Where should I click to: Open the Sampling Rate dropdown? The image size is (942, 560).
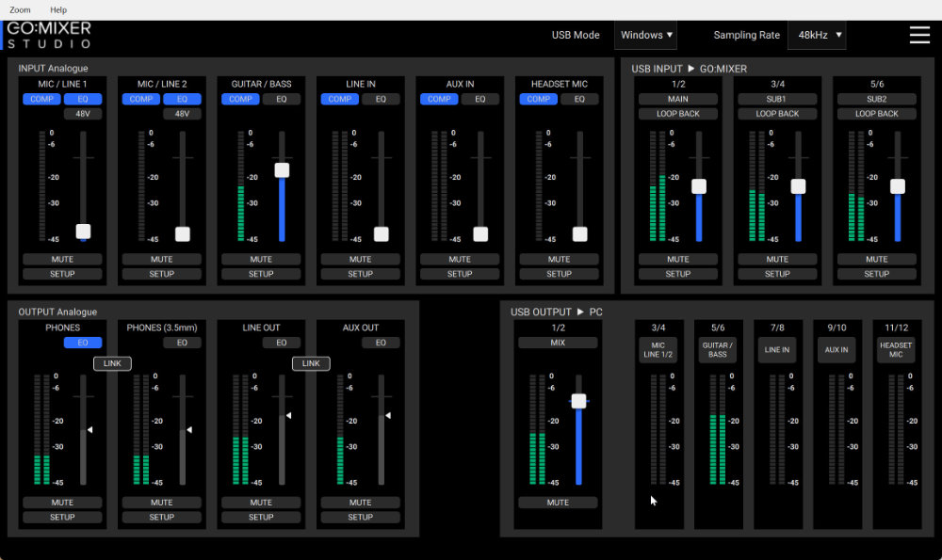point(817,35)
